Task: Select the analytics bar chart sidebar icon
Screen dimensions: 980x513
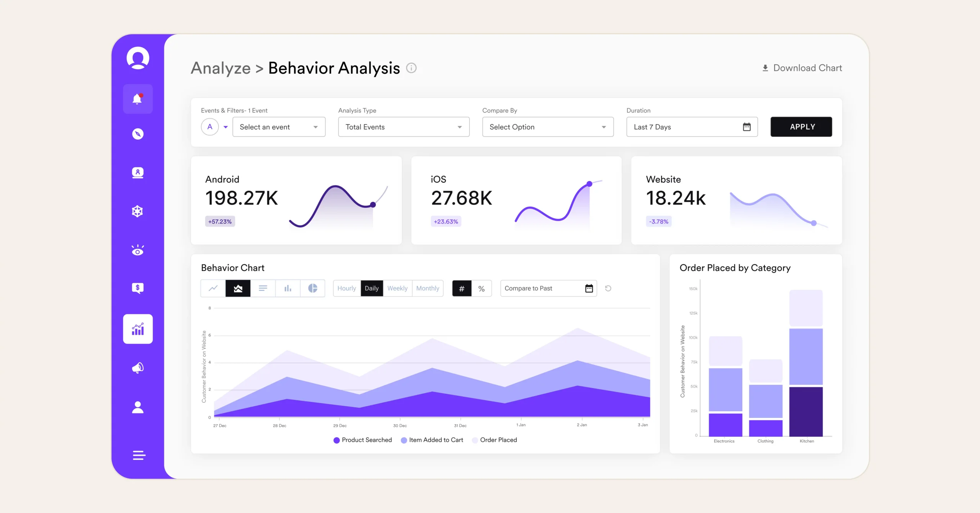Action: tap(138, 329)
